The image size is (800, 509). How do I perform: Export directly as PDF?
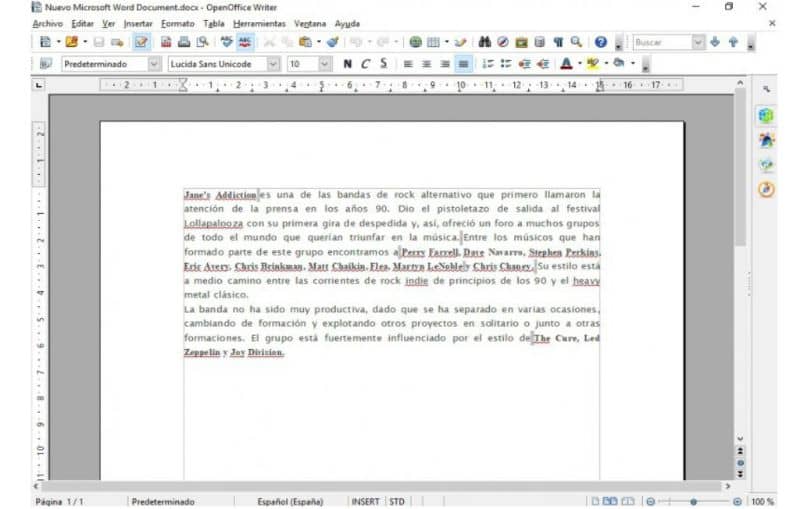166,42
